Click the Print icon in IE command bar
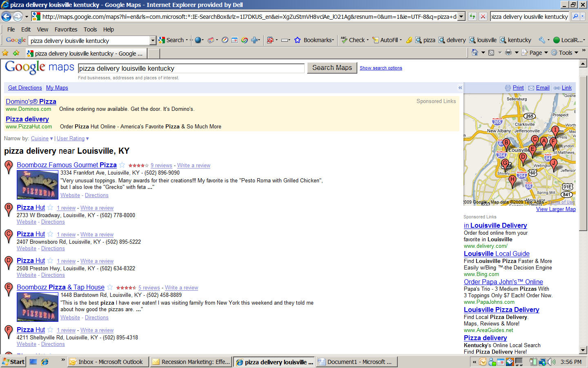 click(508, 53)
